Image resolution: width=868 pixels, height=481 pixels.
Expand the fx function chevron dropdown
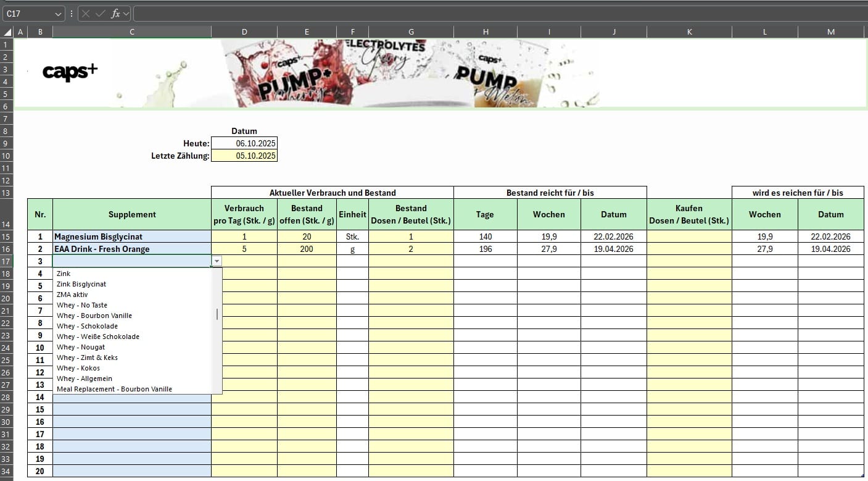125,14
